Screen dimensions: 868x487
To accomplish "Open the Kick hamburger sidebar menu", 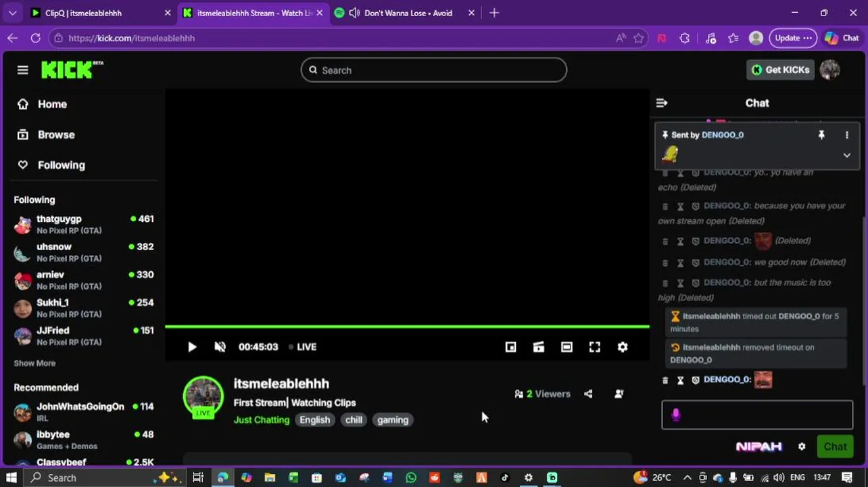I will 22,70.
